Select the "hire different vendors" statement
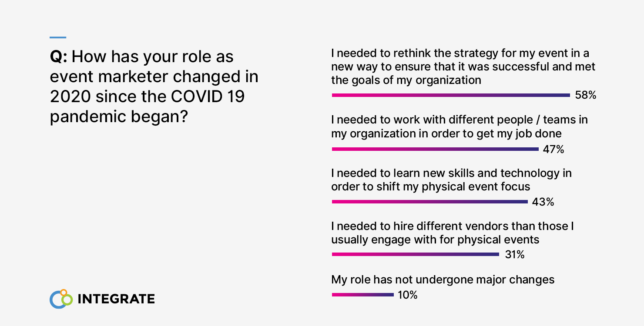 pos(453,233)
